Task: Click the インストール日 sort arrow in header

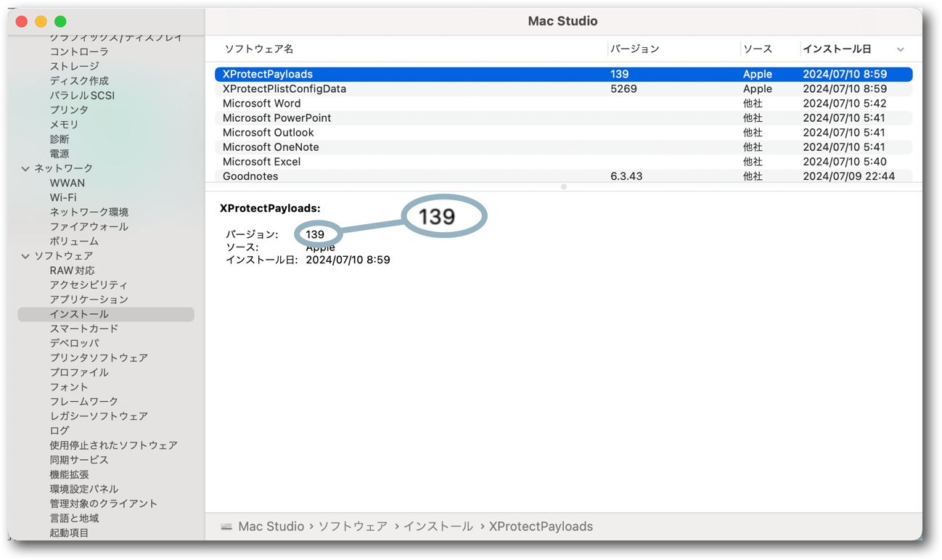Action: (900, 49)
